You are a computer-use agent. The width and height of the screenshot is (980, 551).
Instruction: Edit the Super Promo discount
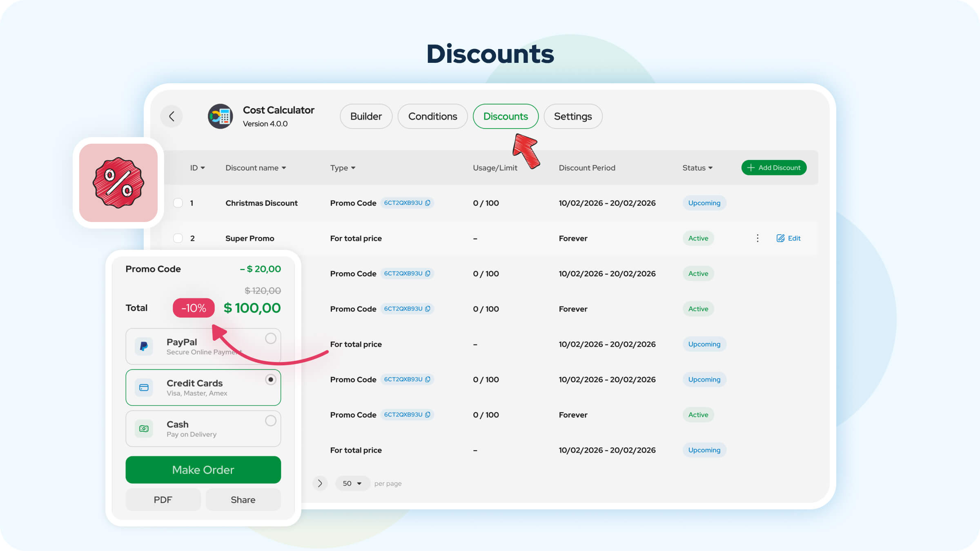point(788,238)
